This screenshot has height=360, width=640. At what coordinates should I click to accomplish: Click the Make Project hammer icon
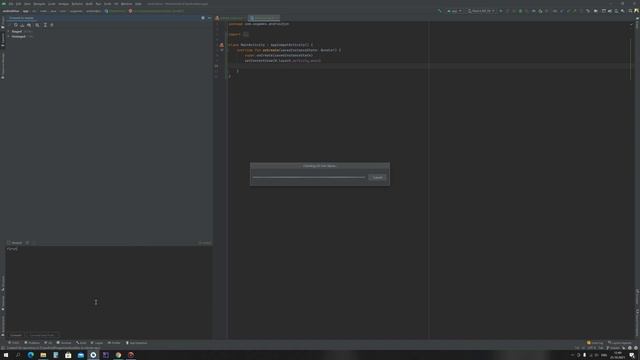[x=440, y=11]
